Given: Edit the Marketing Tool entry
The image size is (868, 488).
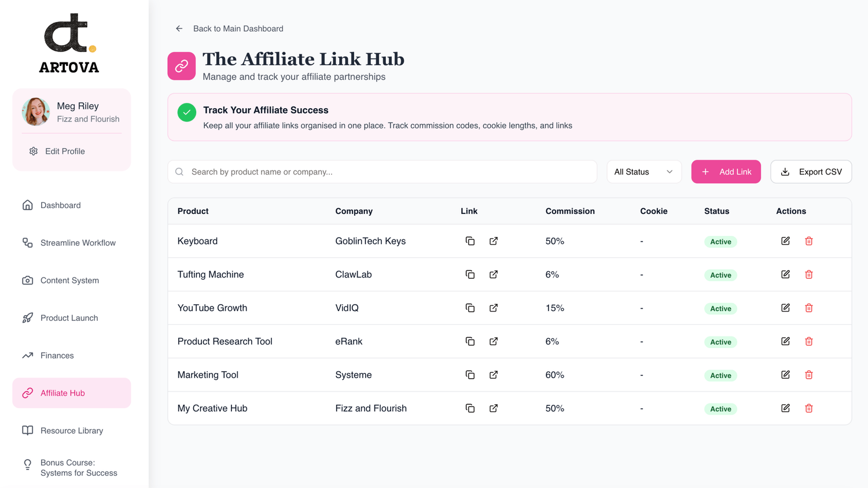Looking at the screenshot, I should (x=785, y=375).
